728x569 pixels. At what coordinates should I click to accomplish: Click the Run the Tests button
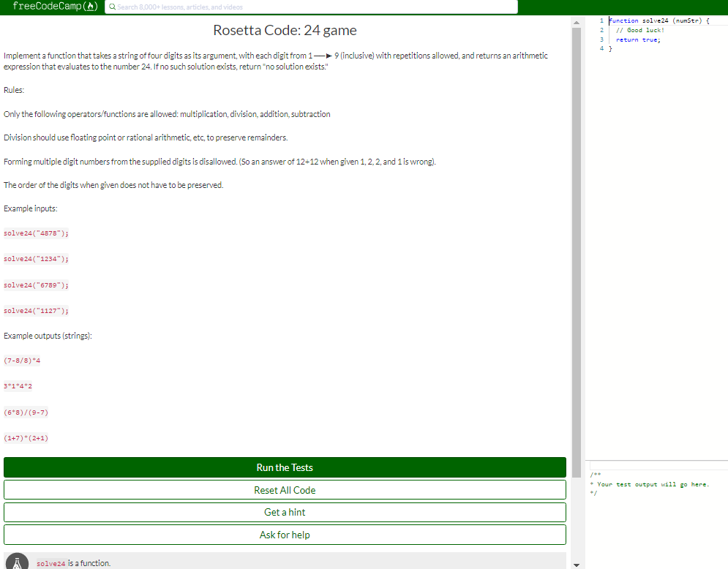coord(285,467)
